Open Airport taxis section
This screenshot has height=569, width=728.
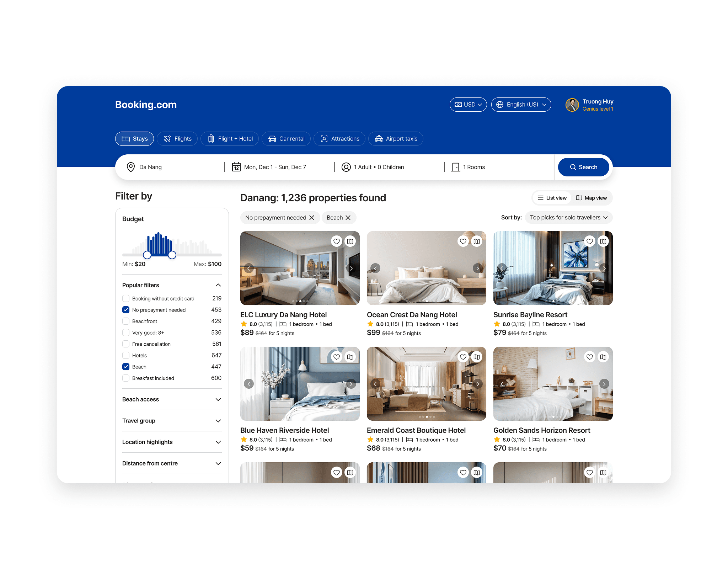click(x=396, y=139)
